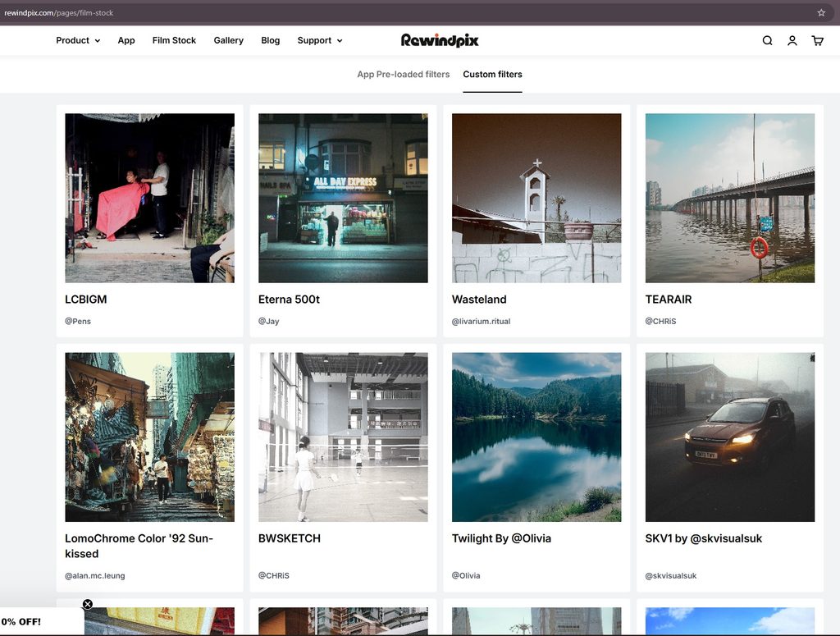
Task: Click the browser address bar URL
Action: pos(59,13)
